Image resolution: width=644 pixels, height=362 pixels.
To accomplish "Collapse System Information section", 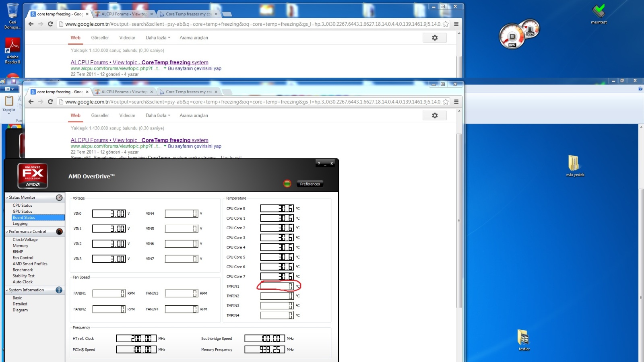I will 7,290.
